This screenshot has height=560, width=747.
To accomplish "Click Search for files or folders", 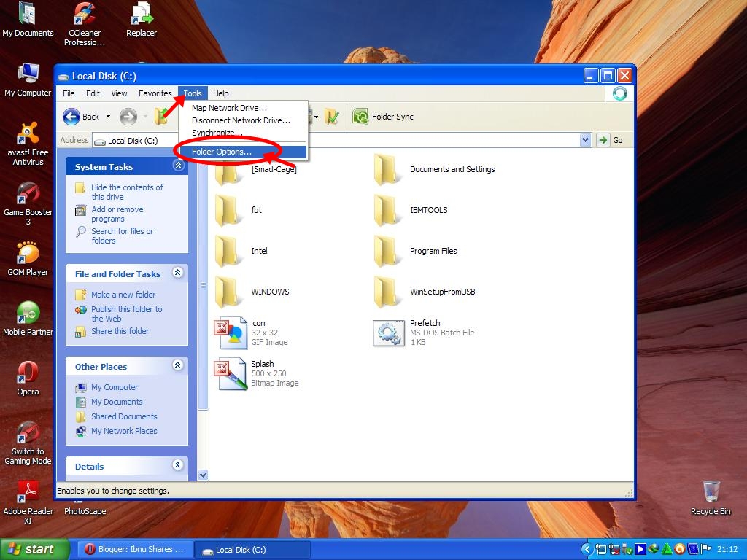I will [x=123, y=236].
